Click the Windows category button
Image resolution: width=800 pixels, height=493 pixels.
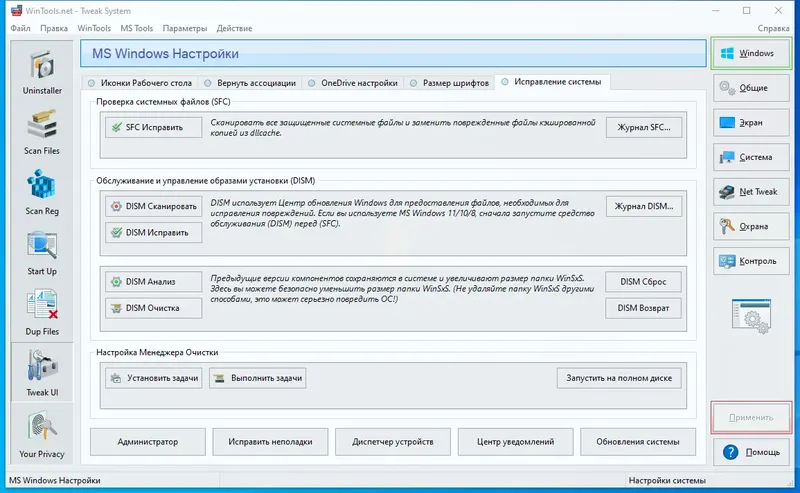(x=751, y=53)
